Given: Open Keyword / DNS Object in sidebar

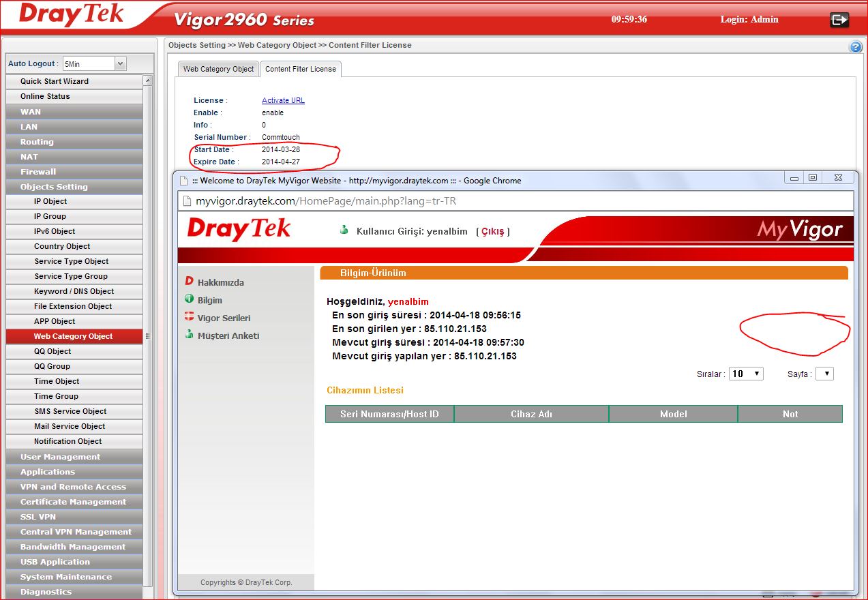Looking at the screenshot, I should pyautogui.click(x=74, y=291).
